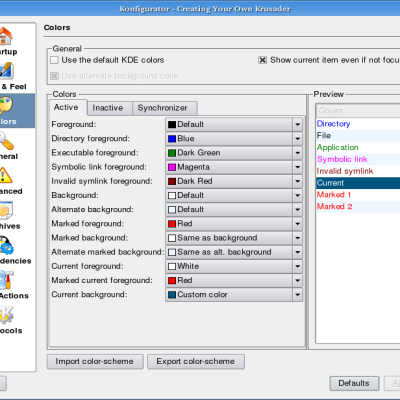400x400 pixels.
Task: Open the Dependencies gears sidebar icon
Action: point(7,245)
